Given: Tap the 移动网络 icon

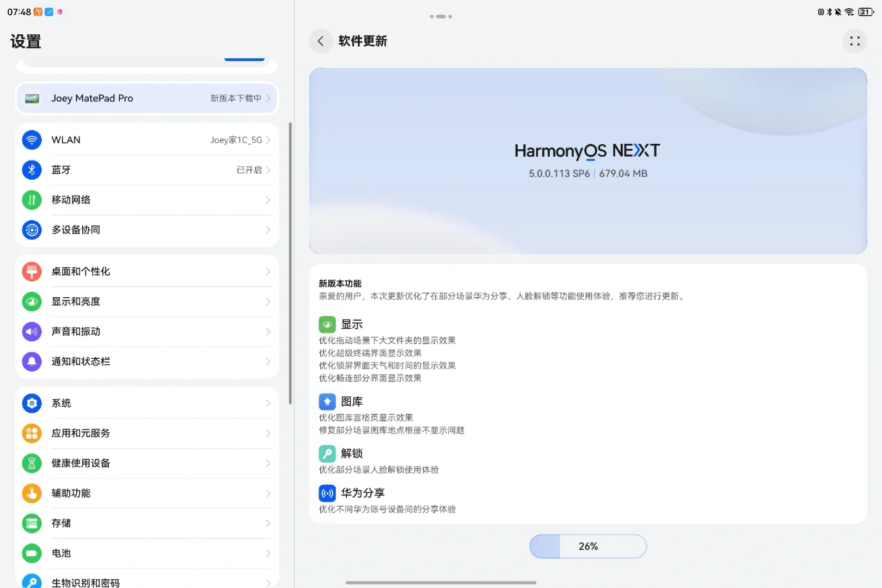Looking at the screenshot, I should pos(32,200).
